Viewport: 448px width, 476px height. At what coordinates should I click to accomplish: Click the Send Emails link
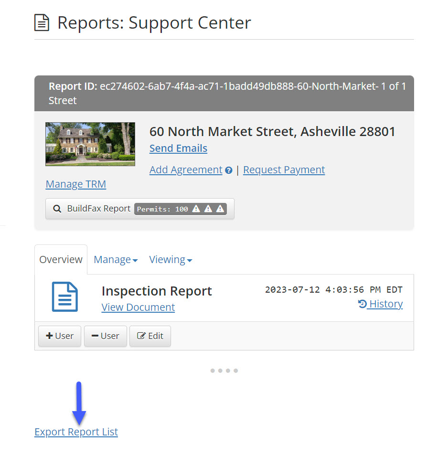pos(178,148)
